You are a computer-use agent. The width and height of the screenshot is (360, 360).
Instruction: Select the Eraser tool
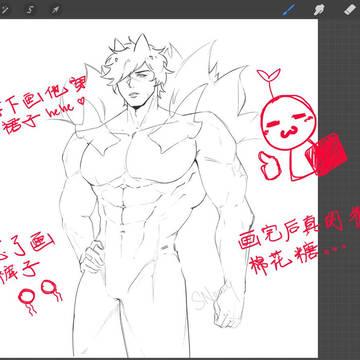point(350,9)
